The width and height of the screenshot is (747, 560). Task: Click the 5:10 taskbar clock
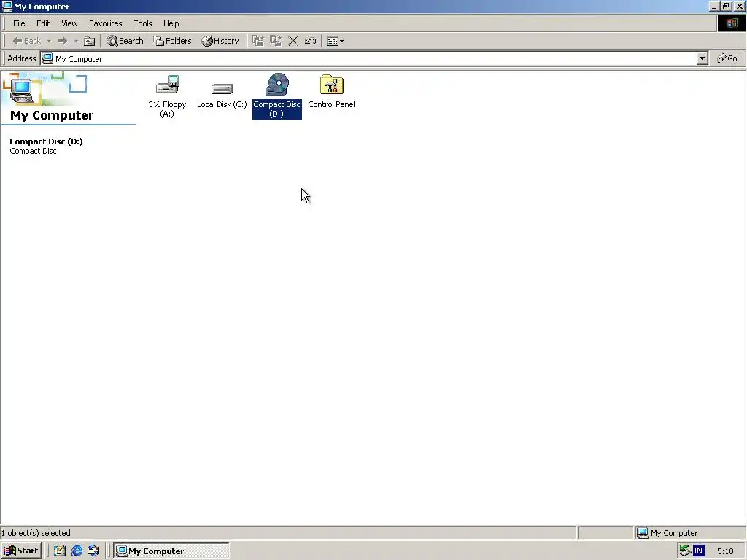[725, 551]
